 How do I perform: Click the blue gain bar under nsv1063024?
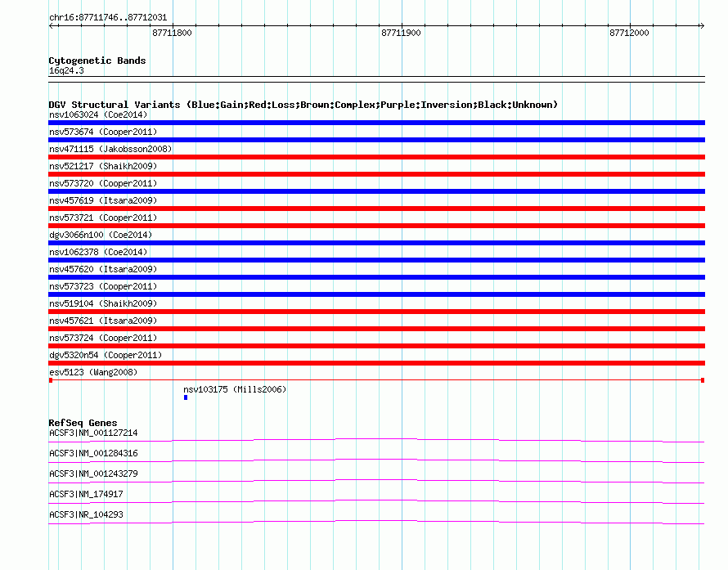point(376,123)
